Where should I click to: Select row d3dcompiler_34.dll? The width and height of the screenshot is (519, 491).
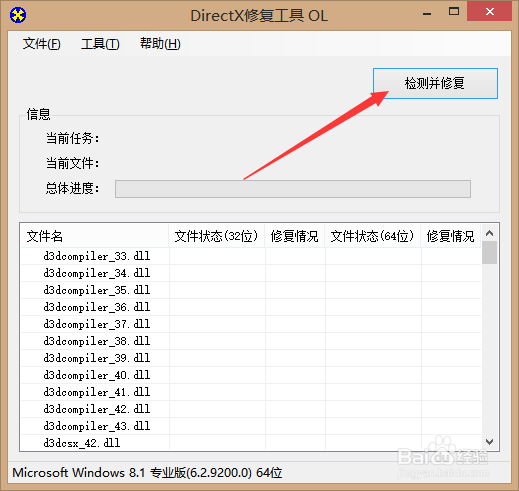pyautogui.click(x=251, y=273)
